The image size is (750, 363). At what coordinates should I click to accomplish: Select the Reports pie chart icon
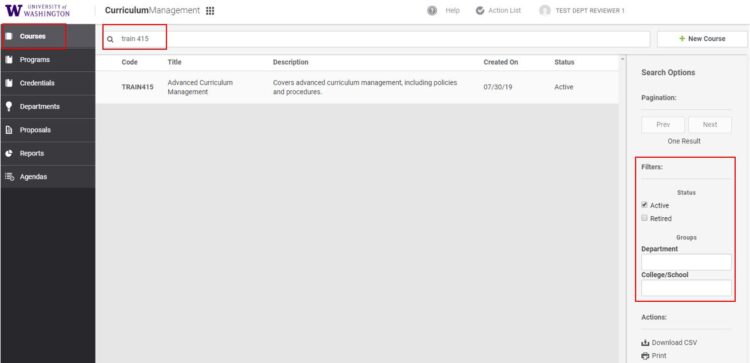point(9,154)
